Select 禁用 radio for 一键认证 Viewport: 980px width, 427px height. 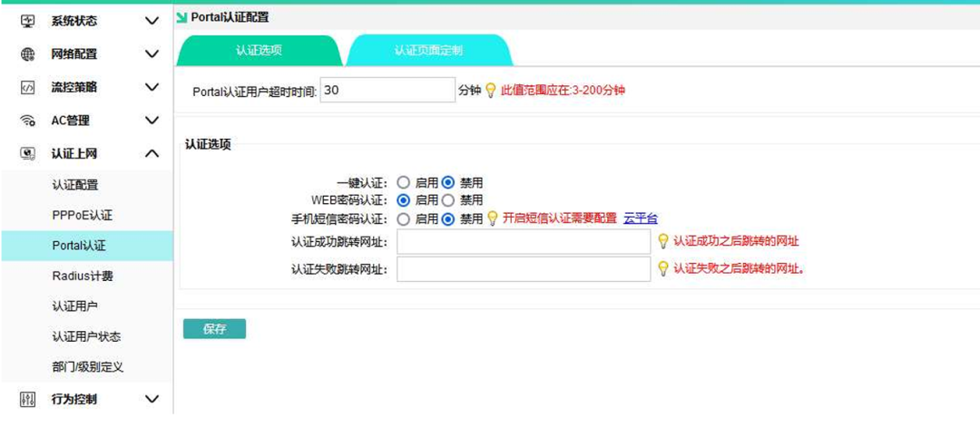448,183
